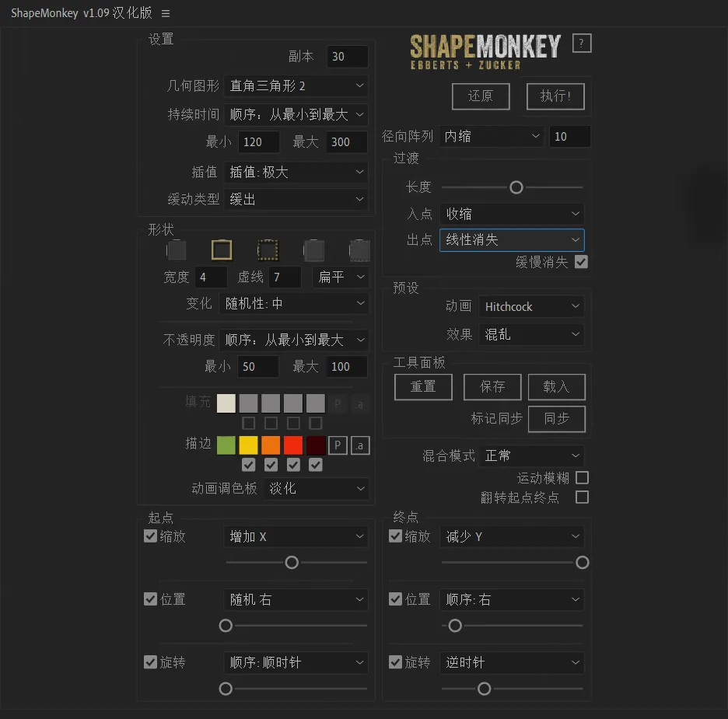The image size is (728, 719).
Task: Select the first filled shape style icon
Action: pos(177,250)
